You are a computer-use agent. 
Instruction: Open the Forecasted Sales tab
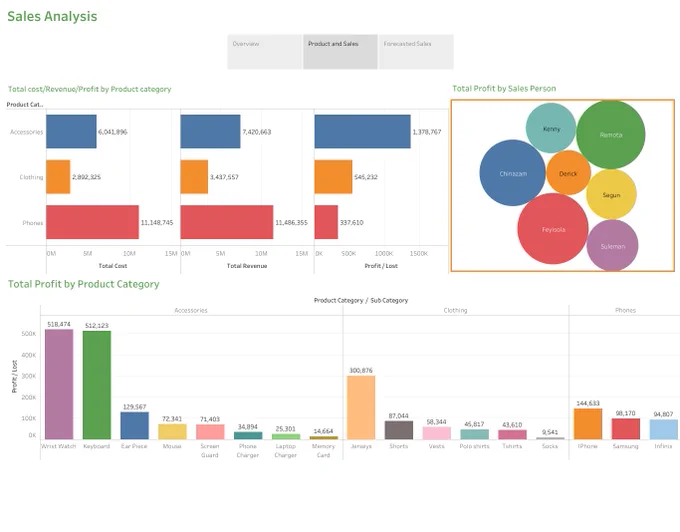coord(416,52)
